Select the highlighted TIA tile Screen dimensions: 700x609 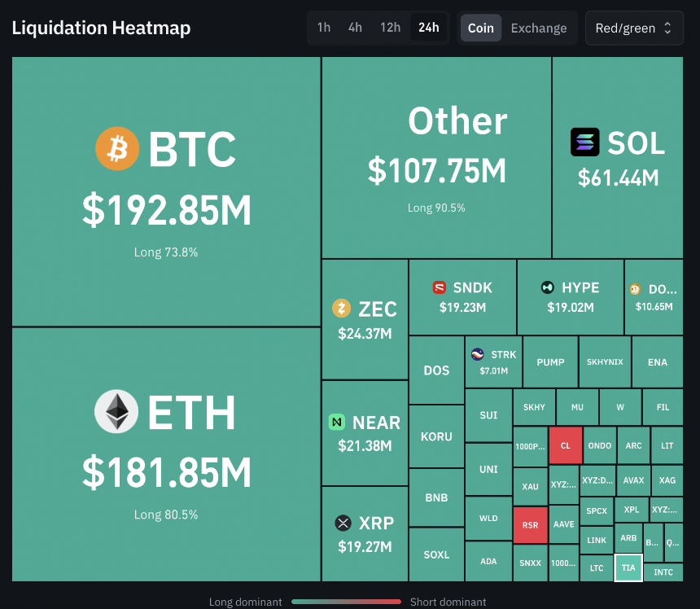tap(628, 568)
